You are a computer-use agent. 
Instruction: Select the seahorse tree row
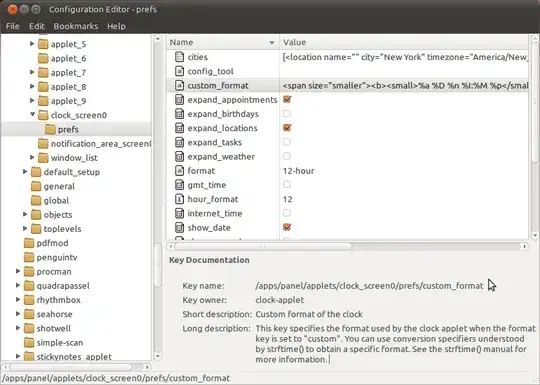76,314
